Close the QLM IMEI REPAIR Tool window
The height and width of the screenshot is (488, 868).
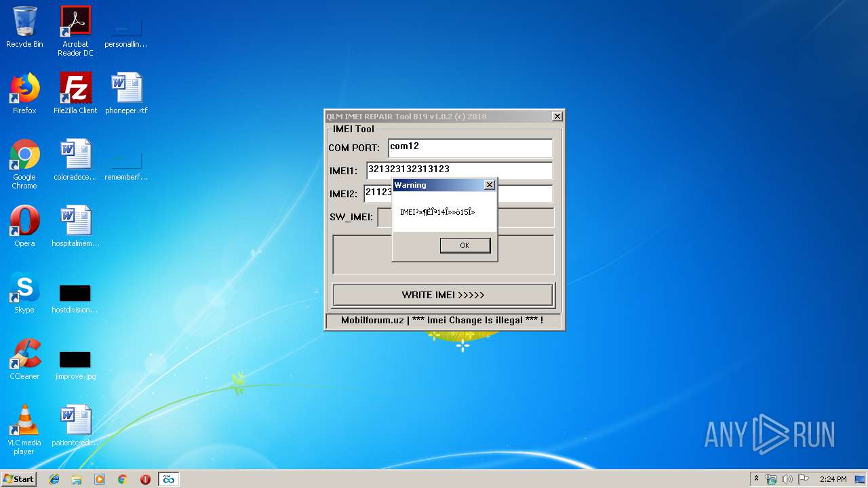(x=557, y=117)
